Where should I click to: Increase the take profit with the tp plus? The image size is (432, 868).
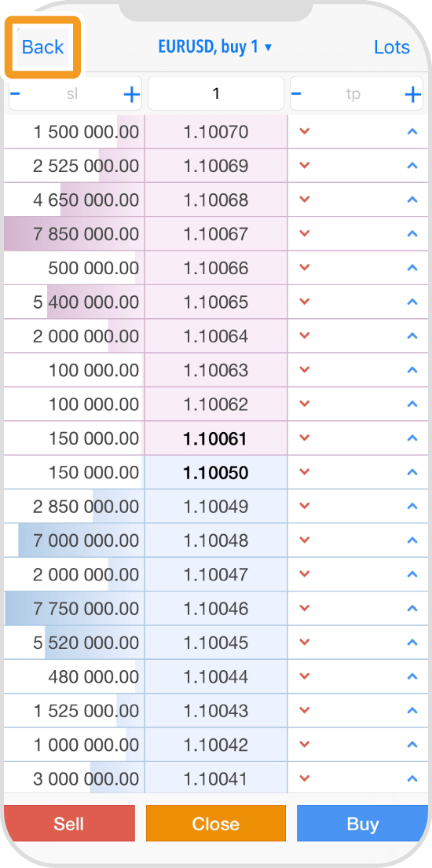coord(412,95)
